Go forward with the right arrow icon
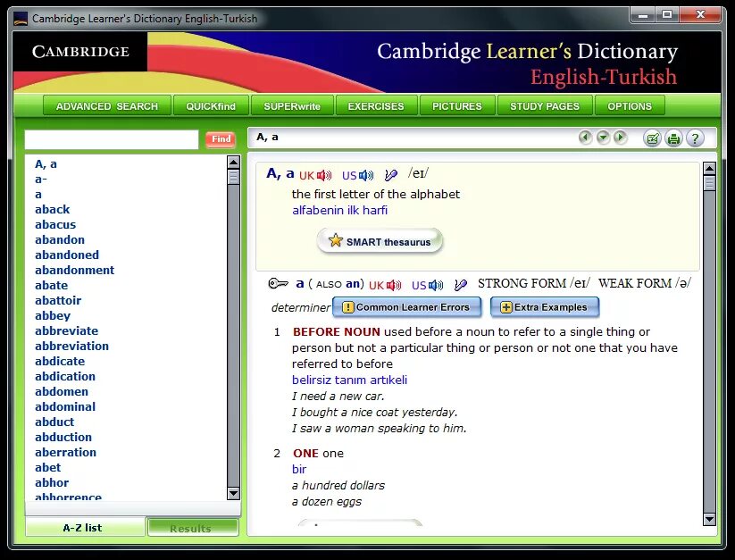Image resolution: width=735 pixels, height=560 pixels. 620,138
